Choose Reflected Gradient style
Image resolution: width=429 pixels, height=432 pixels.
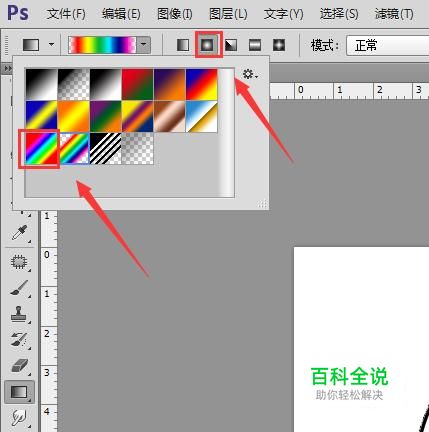click(255, 45)
